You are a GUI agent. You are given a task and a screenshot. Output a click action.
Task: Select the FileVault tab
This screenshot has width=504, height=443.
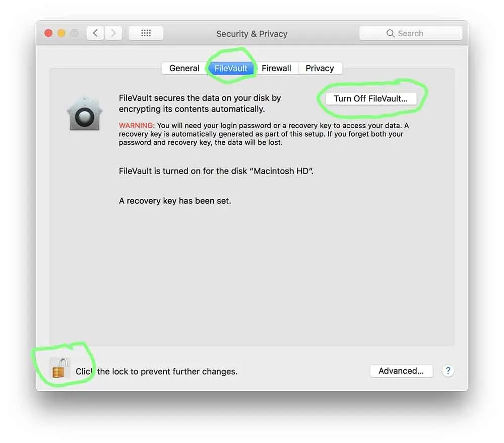tap(231, 68)
